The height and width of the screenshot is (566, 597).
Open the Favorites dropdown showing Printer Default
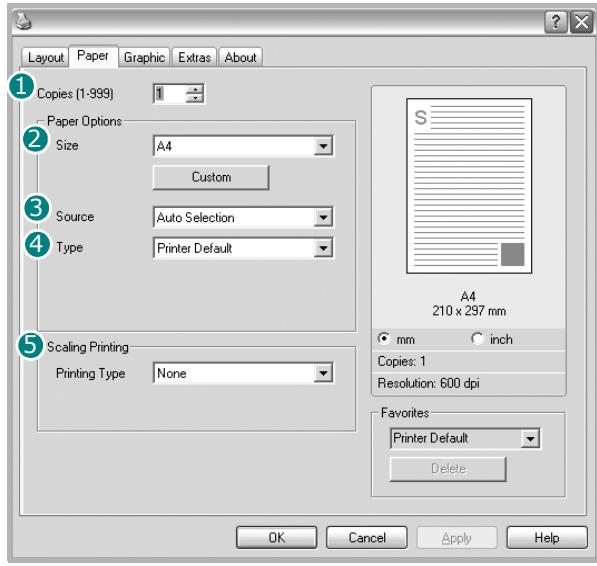pyautogui.click(x=465, y=438)
